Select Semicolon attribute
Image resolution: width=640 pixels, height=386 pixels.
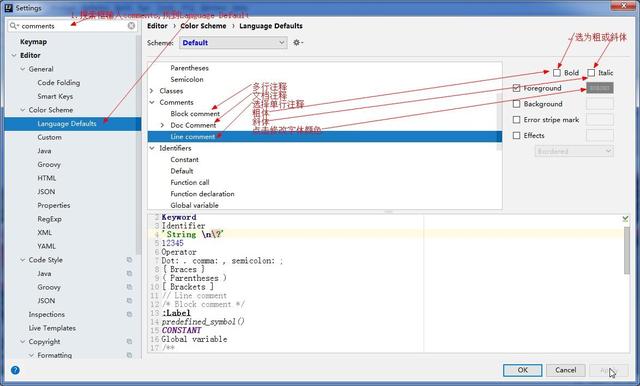click(x=187, y=79)
